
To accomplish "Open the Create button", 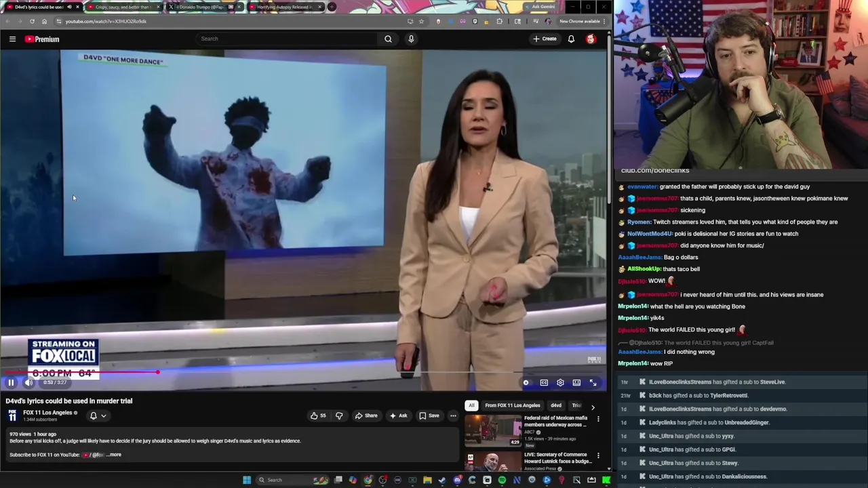I will [x=545, y=39].
